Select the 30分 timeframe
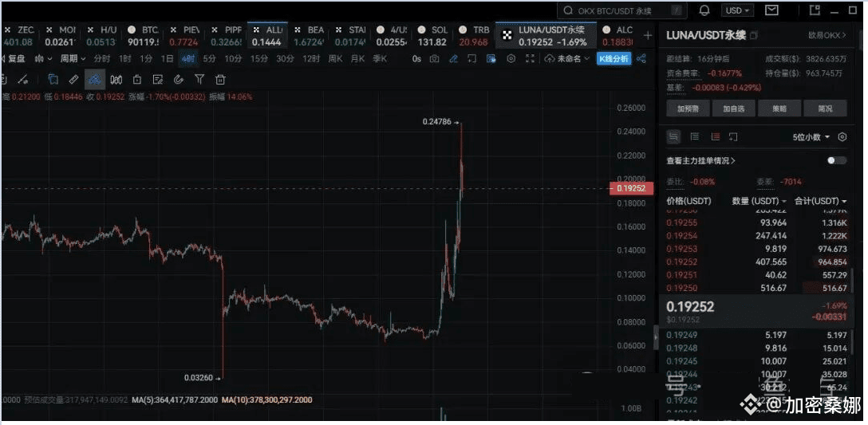868x425 pixels. [285, 58]
